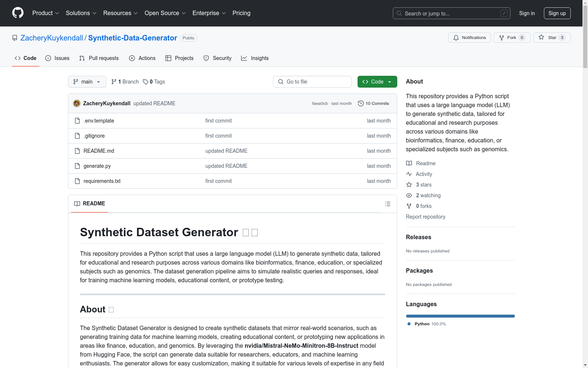
Task: Click the Python language bar
Action: click(460, 316)
